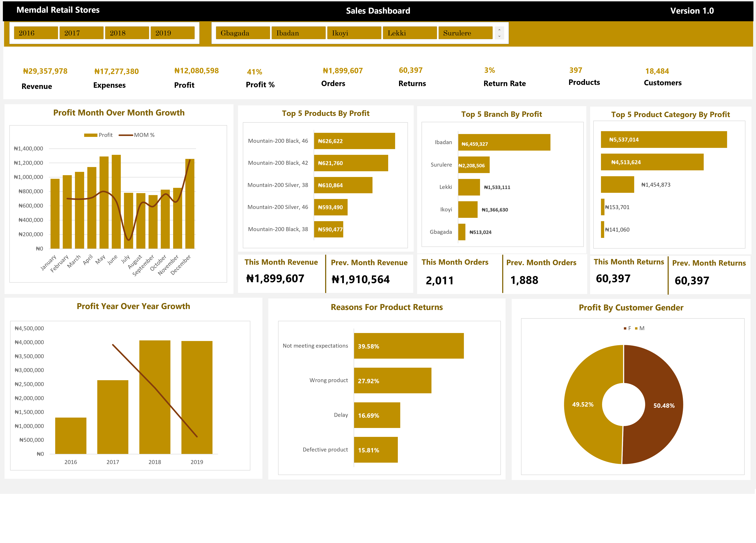Select the Gbagada value ₦513,024
Image resolution: width=756 pixels, height=543 pixels.
(x=480, y=232)
